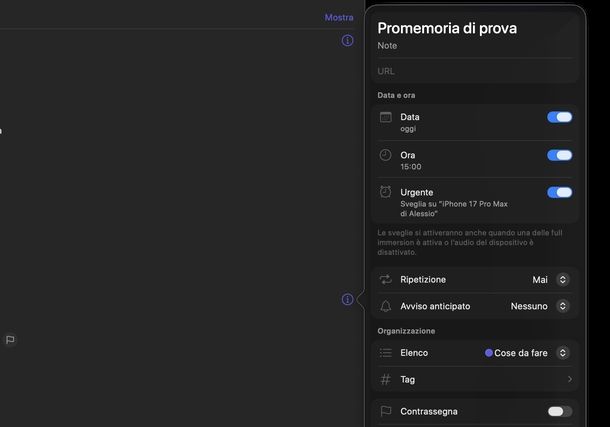Enable the Contrassegna switch

(559, 411)
